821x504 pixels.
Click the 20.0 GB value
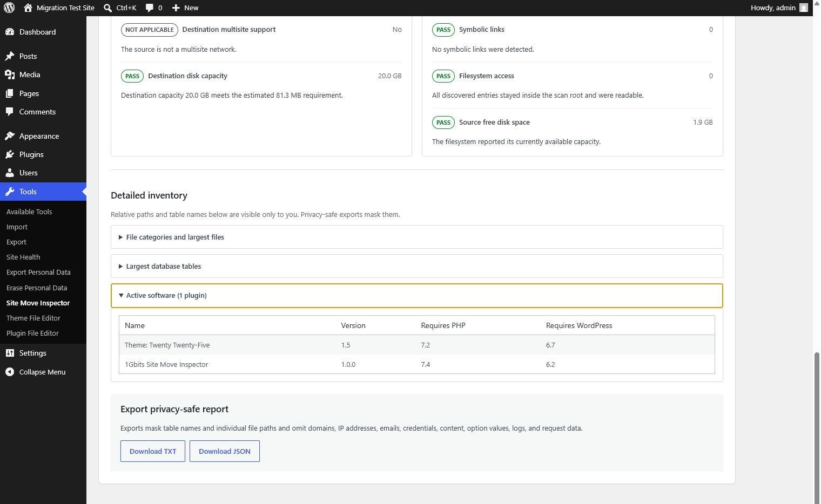390,76
